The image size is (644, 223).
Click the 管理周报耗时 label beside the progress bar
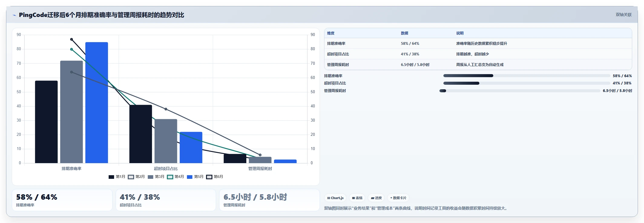coord(335,91)
